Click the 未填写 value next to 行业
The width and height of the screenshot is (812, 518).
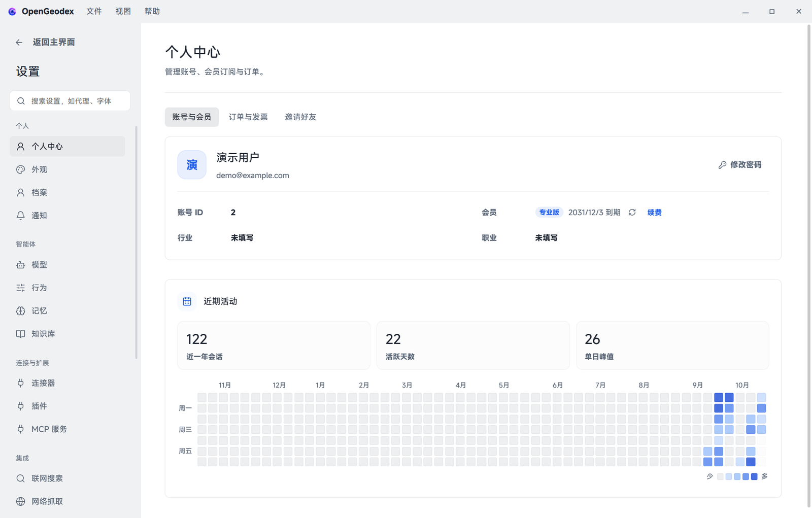[x=242, y=238]
